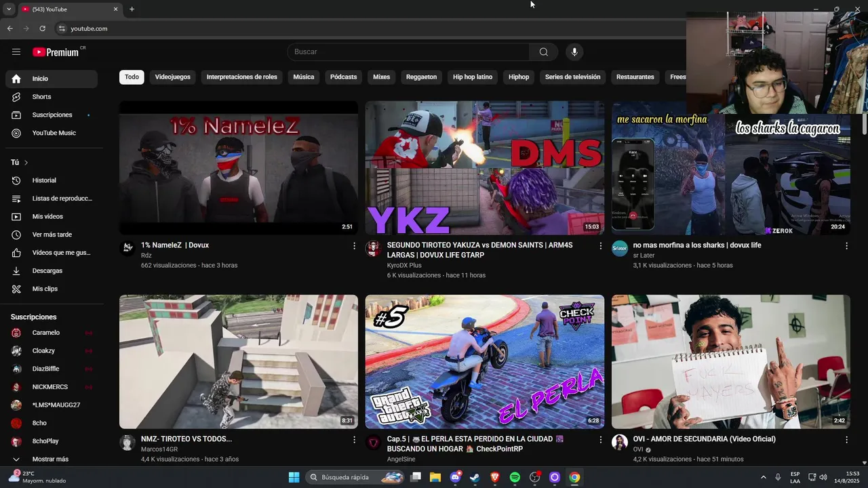The image size is (868, 488).
Task: Select the Pódcasts filter chip
Action: (x=344, y=77)
